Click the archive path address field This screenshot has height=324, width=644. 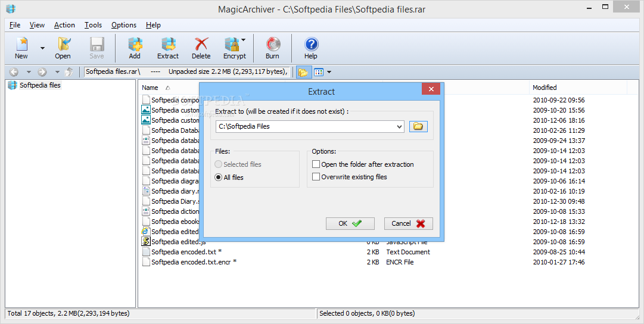[188, 72]
